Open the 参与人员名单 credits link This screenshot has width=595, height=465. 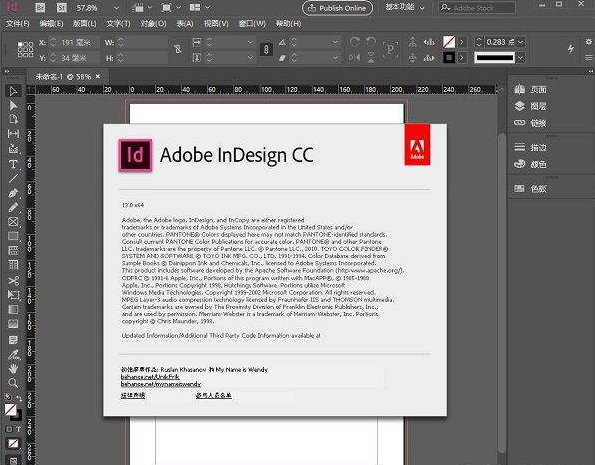(x=214, y=395)
